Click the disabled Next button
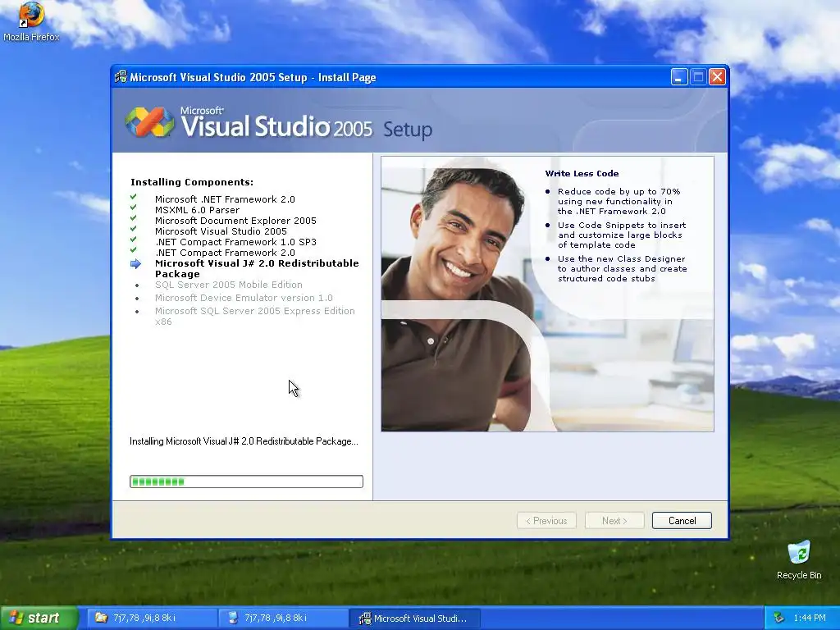Viewport: 840px width, 630px height. pyautogui.click(x=614, y=521)
